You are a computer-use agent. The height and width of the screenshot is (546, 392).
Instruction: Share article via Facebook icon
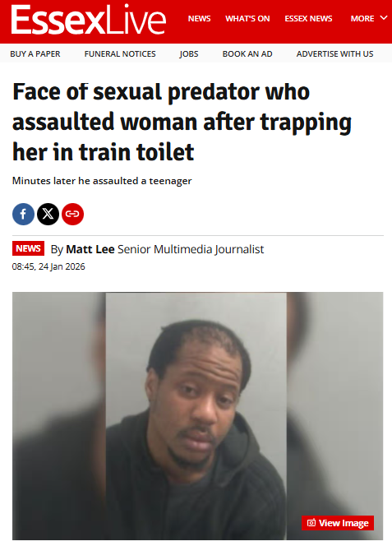click(x=23, y=214)
